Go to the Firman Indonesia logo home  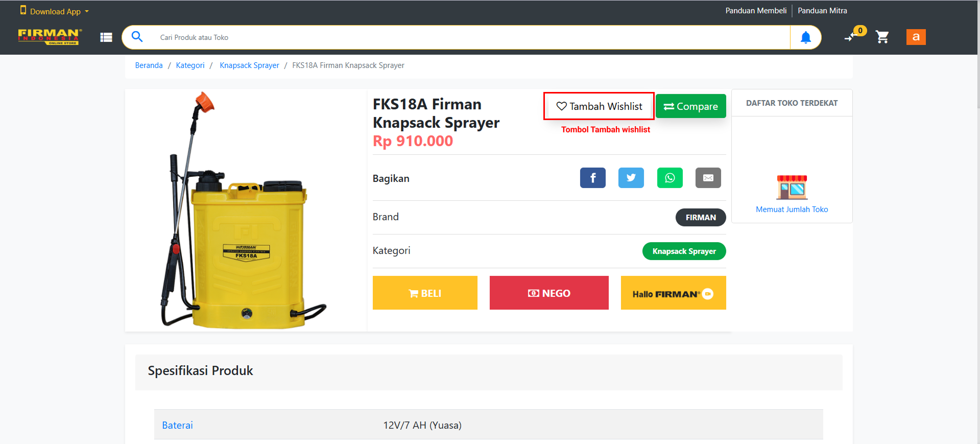click(x=50, y=36)
